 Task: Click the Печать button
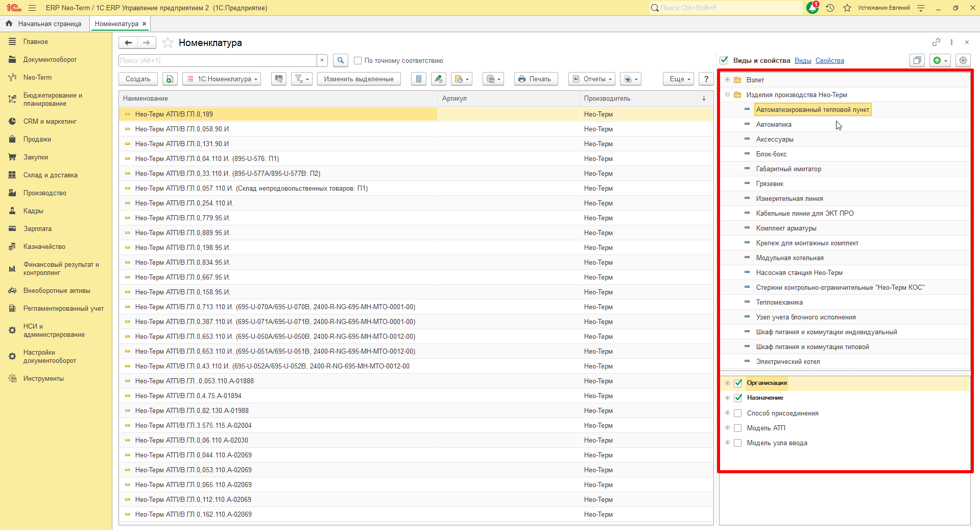[x=536, y=79]
